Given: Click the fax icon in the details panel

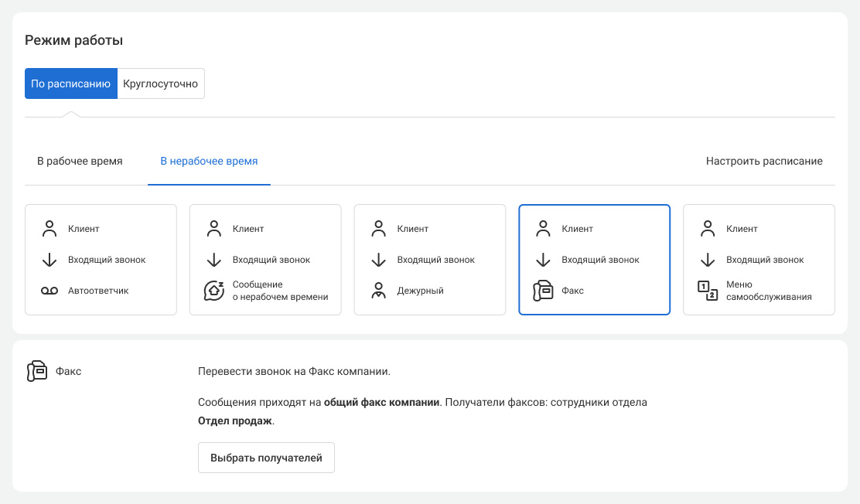Looking at the screenshot, I should click(36, 371).
